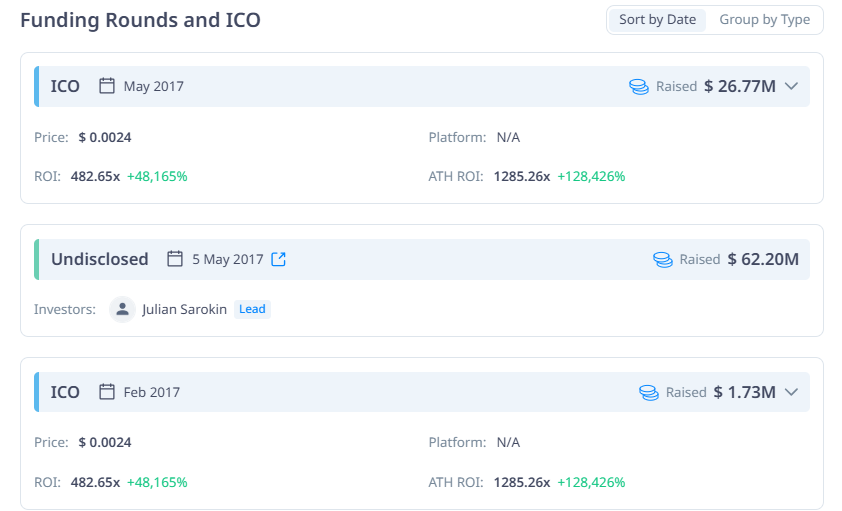Open investor Julian Sarokin's profile link

(x=184, y=309)
